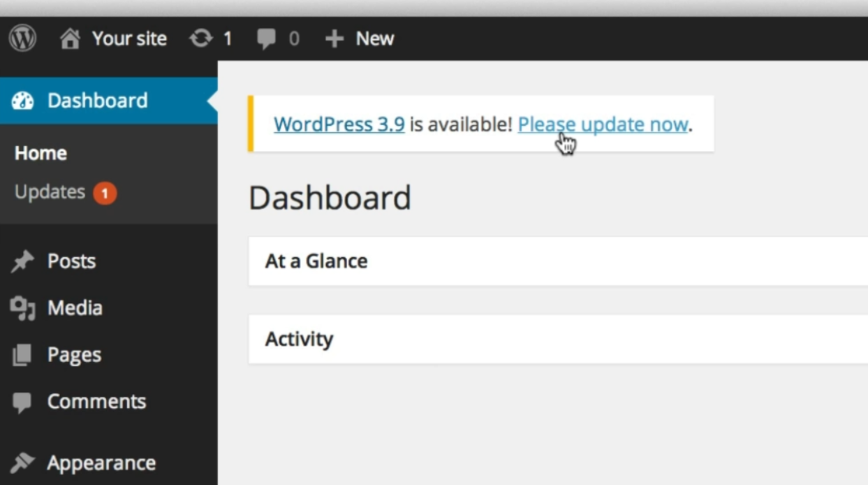Click the Dashboard page heading

coord(330,198)
